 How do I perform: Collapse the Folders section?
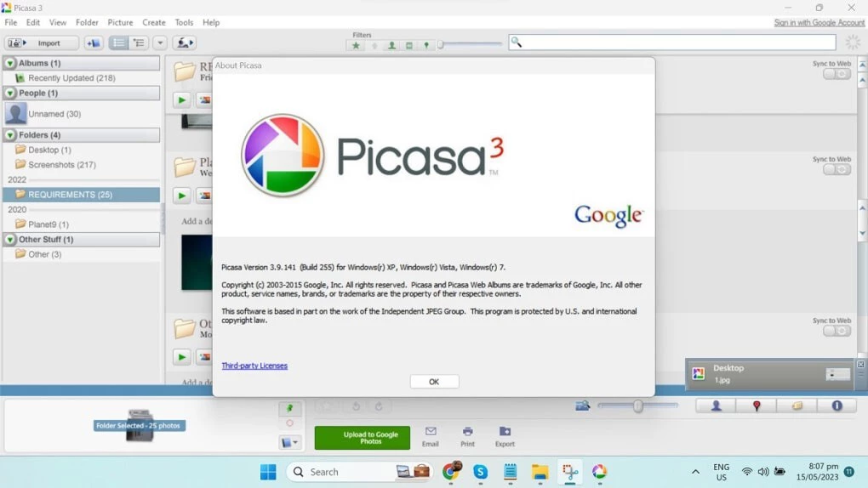[10, 135]
